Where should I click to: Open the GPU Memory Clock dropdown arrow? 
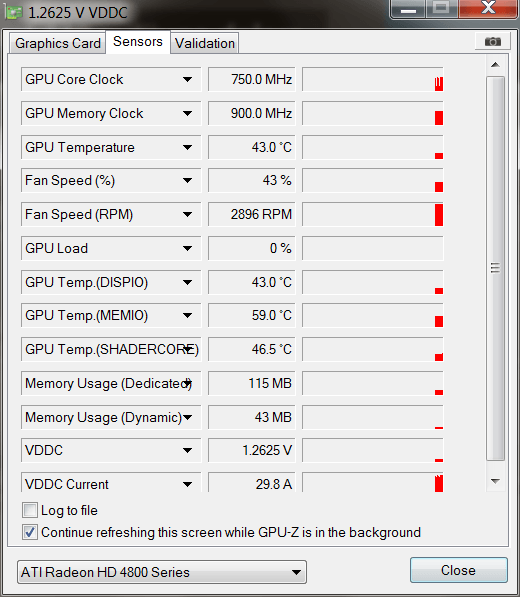coord(187,113)
